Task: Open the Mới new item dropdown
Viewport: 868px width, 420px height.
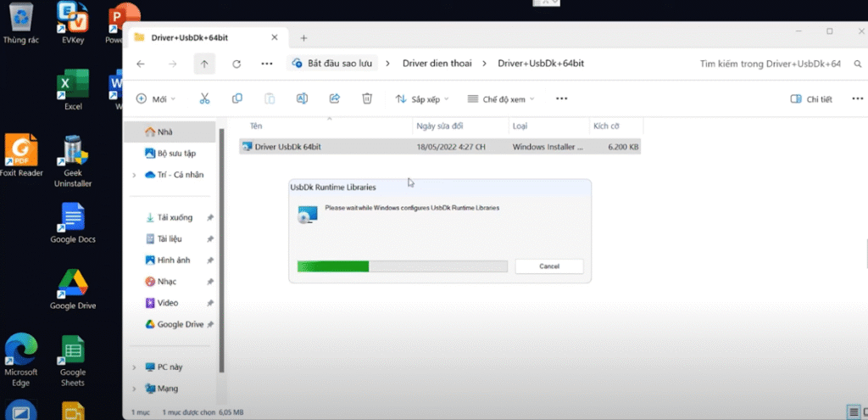Action: click(x=156, y=99)
